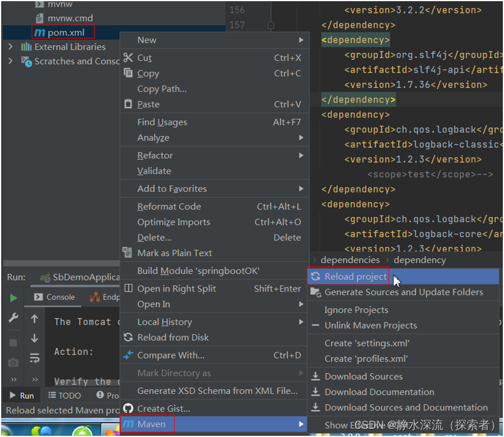Screen dimensions: 504x437
Task: Expand the External Libraries tree node
Action: (11, 47)
